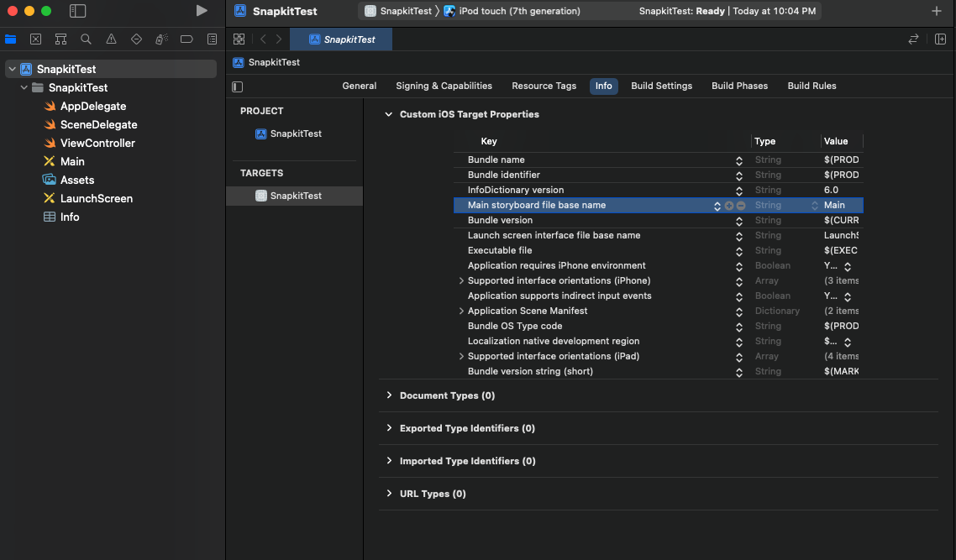This screenshot has height=560, width=956.
Task: Expand Document Types section
Action: [389, 395]
